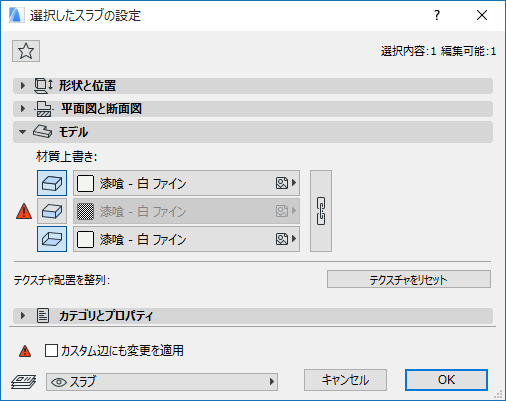Click the キャンセル button
The image size is (506, 401).
345,380
